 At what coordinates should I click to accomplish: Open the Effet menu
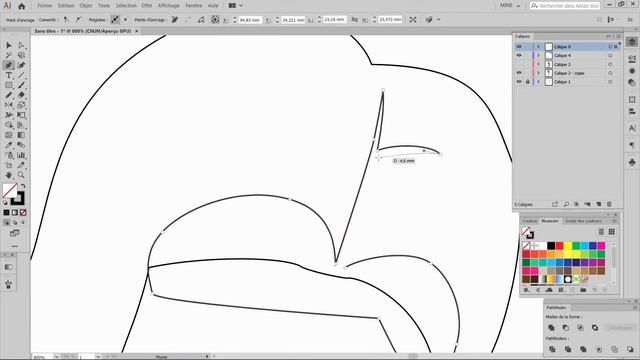[x=147, y=6]
